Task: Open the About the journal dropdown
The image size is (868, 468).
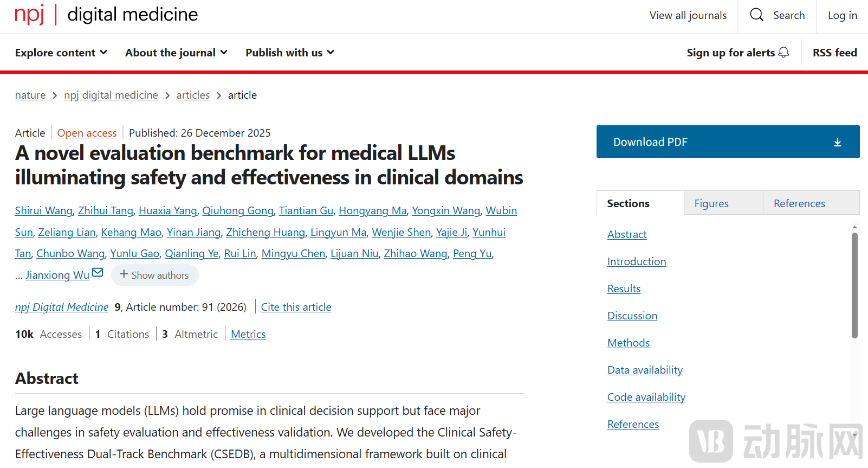Action: [x=176, y=53]
